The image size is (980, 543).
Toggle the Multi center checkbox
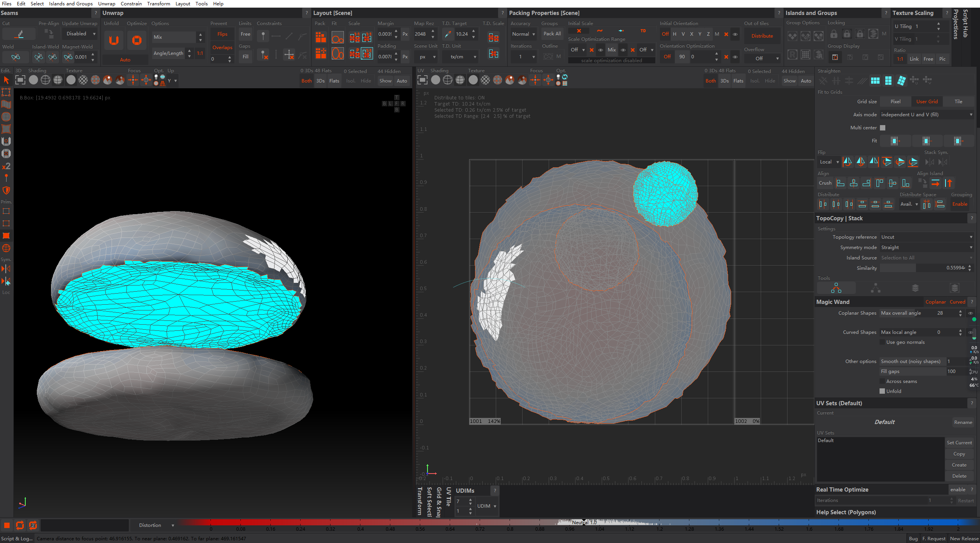pos(882,128)
